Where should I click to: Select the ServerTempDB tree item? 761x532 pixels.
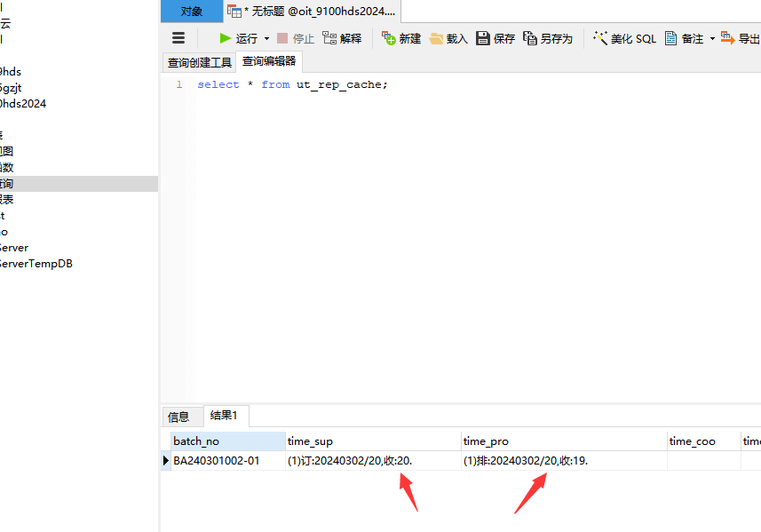[x=36, y=264]
